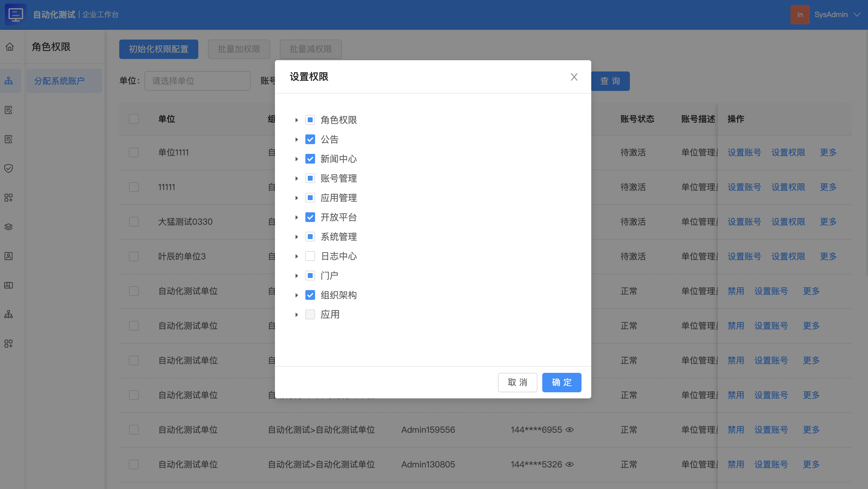Screen dimensions: 868x489
Task: Click the 批量加权限 button
Action: click(x=239, y=49)
